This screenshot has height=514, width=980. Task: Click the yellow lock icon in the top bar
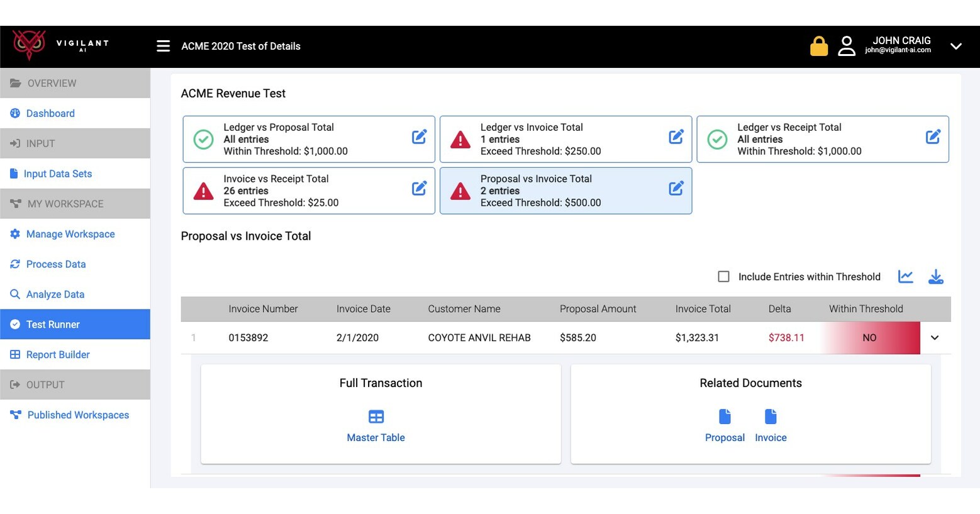[818, 45]
